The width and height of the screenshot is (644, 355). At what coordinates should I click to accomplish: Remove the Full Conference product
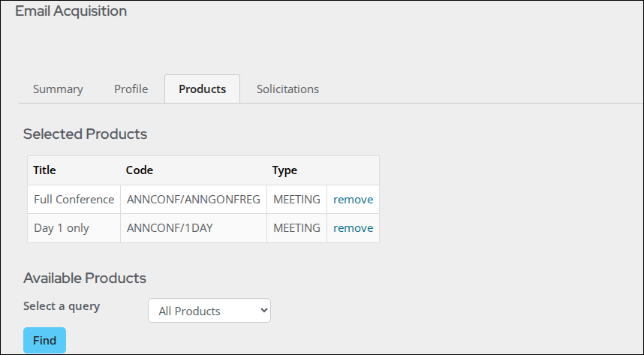point(354,200)
